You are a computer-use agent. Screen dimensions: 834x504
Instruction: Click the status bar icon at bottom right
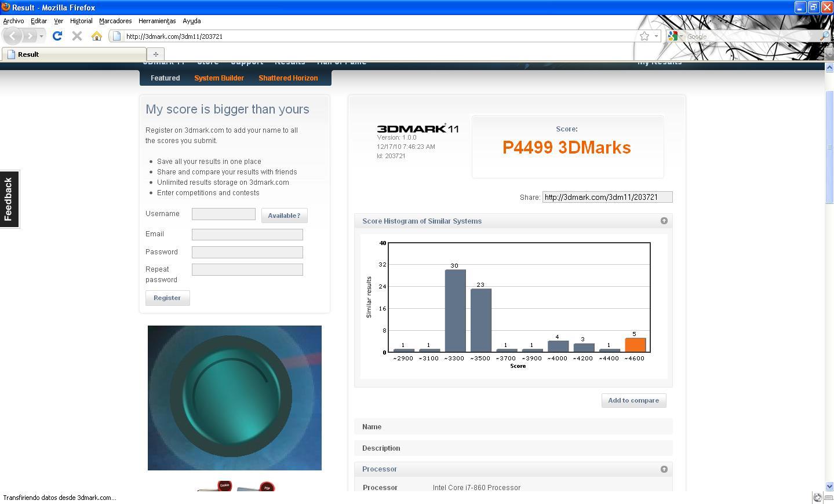(818, 497)
